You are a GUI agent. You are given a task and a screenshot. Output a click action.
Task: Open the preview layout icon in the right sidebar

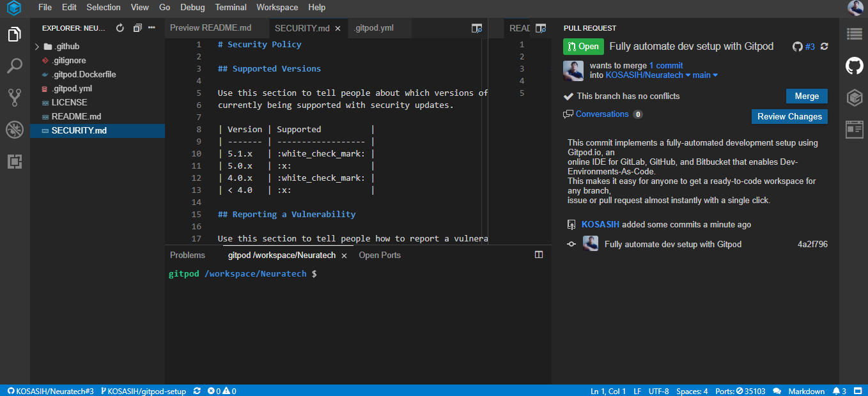click(x=855, y=130)
